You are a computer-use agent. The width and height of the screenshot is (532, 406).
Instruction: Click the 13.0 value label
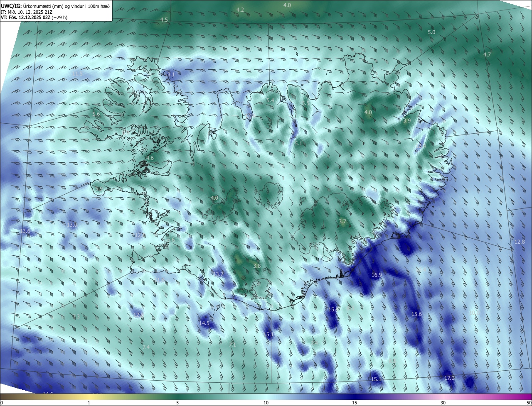pyautogui.click(x=72, y=225)
